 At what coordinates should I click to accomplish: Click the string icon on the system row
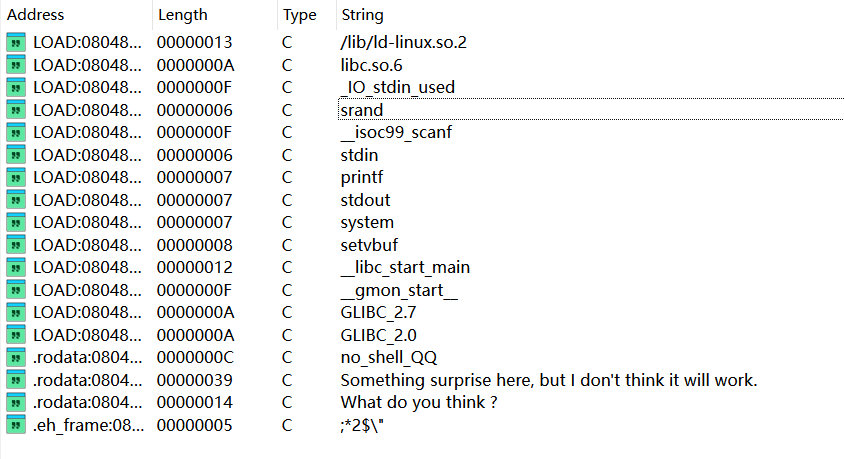pyautogui.click(x=16, y=222)
